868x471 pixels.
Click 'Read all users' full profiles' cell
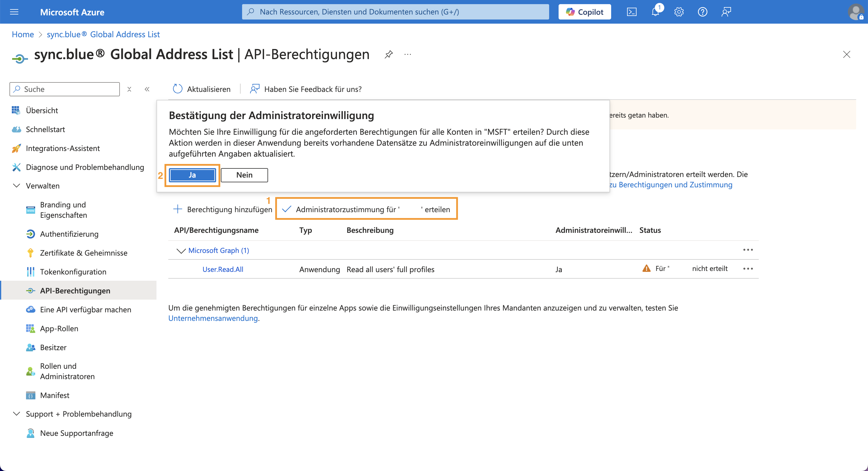[x=391, y=269]
